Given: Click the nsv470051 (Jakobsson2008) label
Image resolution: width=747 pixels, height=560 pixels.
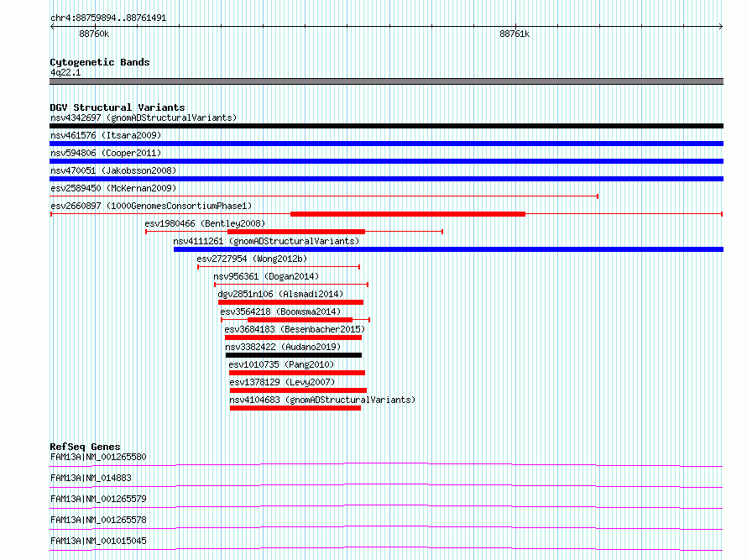Looking at the screenshot, I should click(113, 170).
